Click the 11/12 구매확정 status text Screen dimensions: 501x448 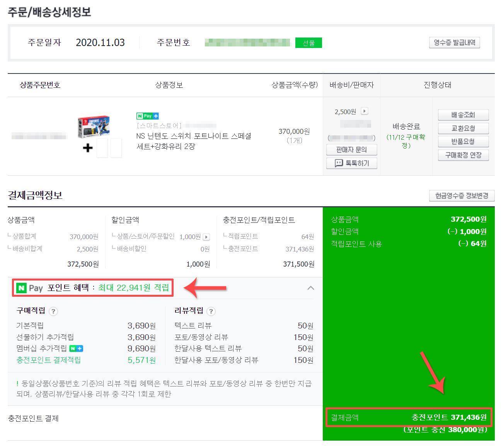tap(406, 141)
